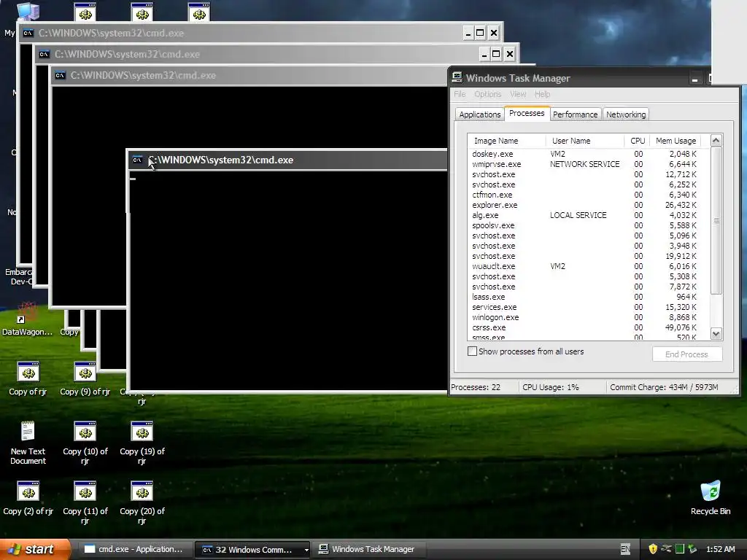The height and width of the screenshot is (560, 747).
Task: Select the Copy (11) of rjr icon
Action: click(x=85, y=503)
